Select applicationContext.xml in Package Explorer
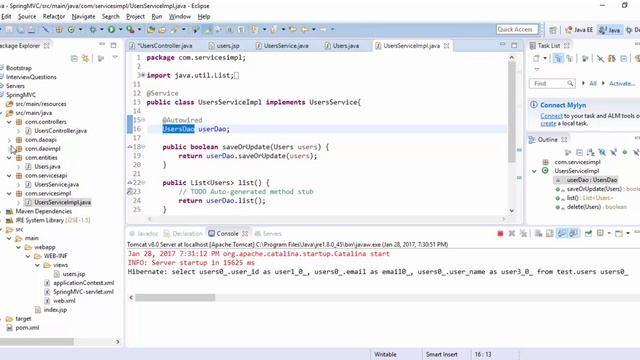Image resolution: width=640 pixels, height=360 pixels. (79, 283)
